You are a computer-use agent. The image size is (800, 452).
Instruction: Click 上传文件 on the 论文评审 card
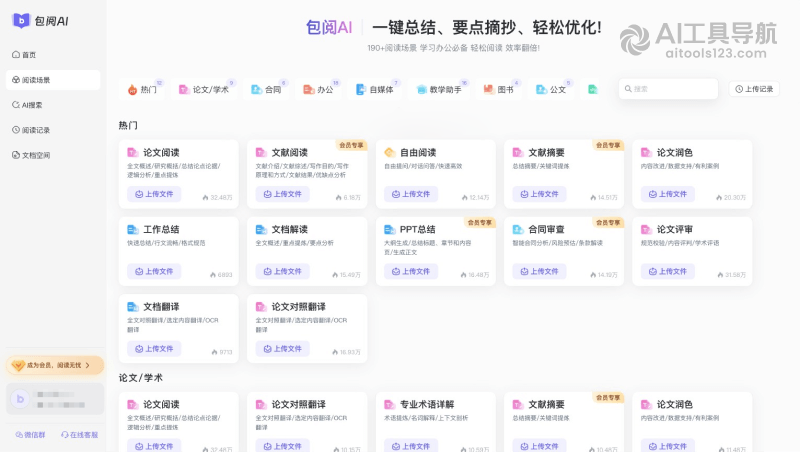668,271
